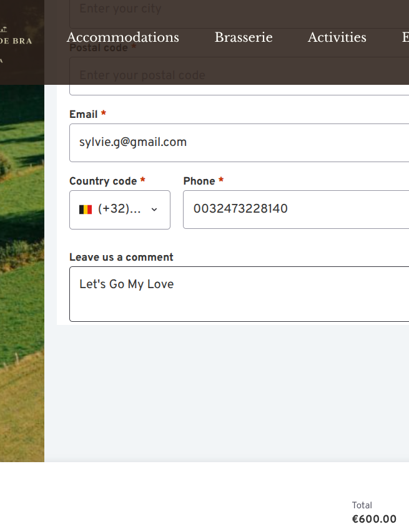Expand the country code chevron arrow
This screenshot has height=532, width=409.
point(154,210)
